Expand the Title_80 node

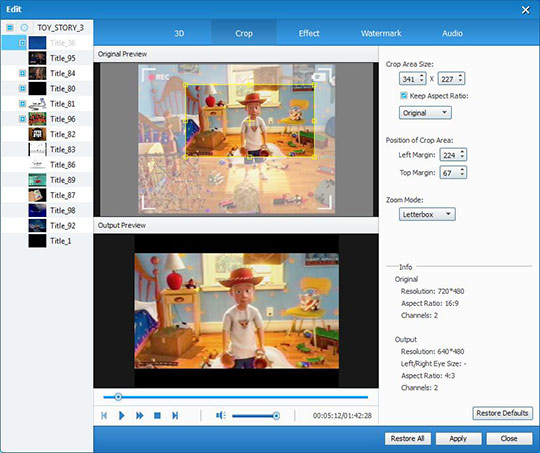tap(22, 89)
